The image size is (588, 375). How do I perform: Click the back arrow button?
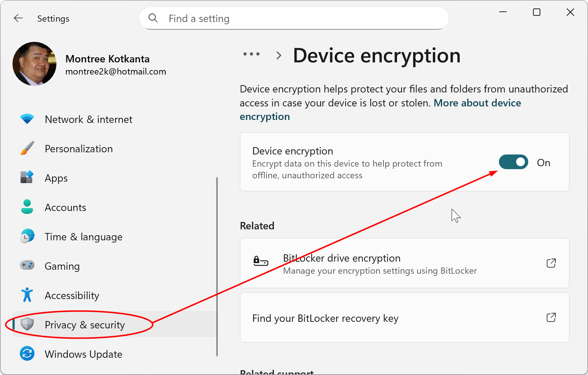tap(18, 18)
